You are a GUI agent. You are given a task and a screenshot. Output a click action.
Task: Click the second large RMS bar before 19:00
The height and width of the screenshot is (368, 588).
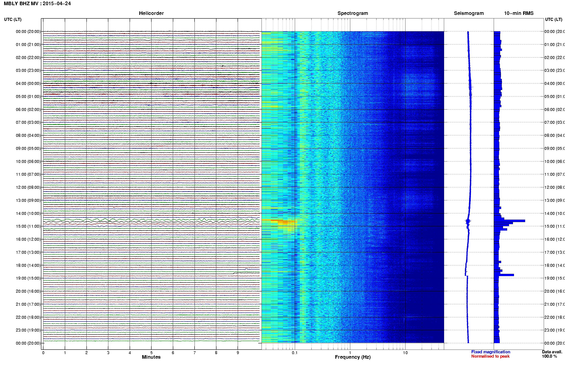504,275
